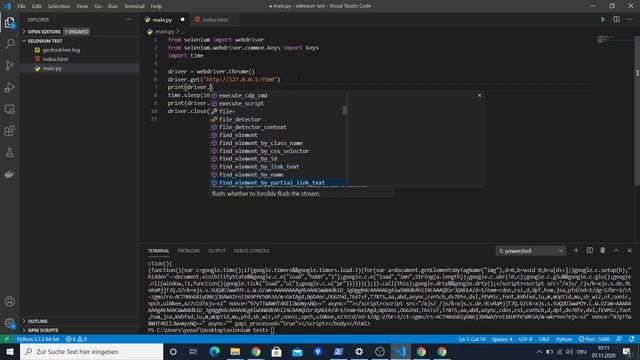
Task: Click the CRLF end of line setting
Action: pos(544,339)
